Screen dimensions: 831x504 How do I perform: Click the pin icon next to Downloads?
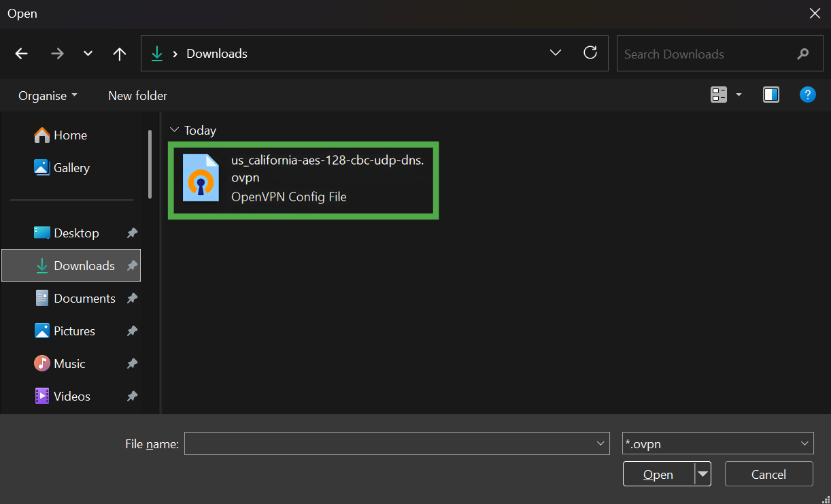click(x=132, y=266)
